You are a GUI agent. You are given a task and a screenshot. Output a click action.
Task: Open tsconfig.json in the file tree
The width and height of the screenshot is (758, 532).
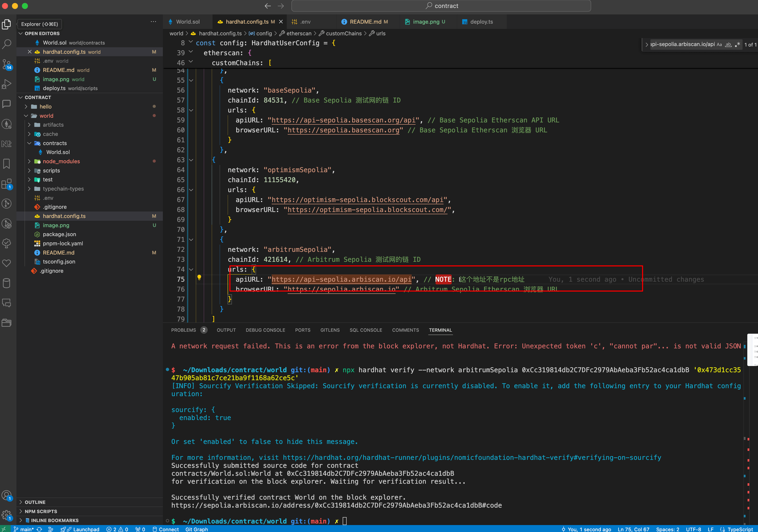(x=59, y=262)
